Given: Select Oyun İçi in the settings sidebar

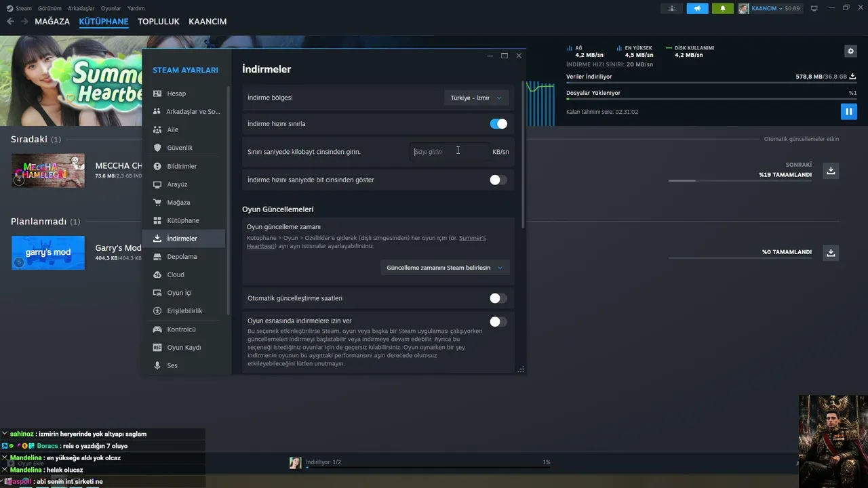Looking at the screenshot, I should point(184,293).
